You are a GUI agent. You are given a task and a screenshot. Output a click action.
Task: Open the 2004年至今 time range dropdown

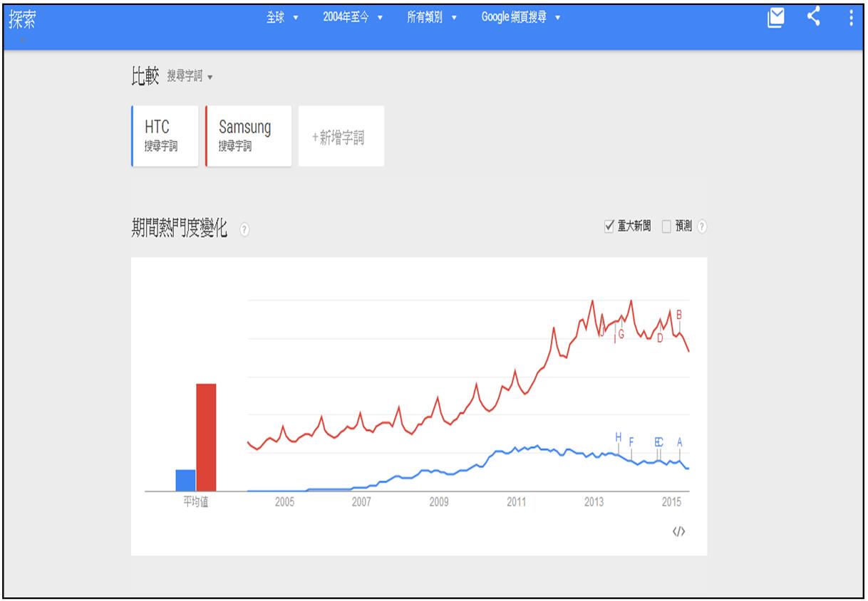click(353, 17)
